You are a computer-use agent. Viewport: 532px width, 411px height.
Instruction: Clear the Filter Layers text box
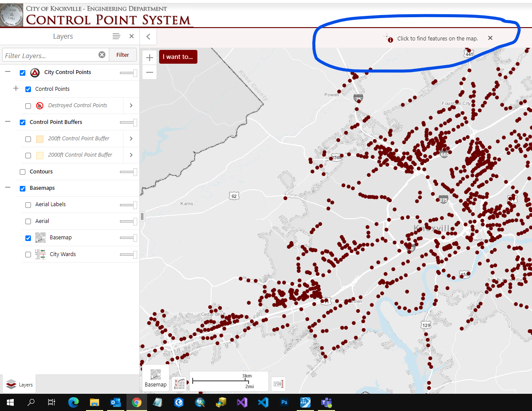pos(102,55)
